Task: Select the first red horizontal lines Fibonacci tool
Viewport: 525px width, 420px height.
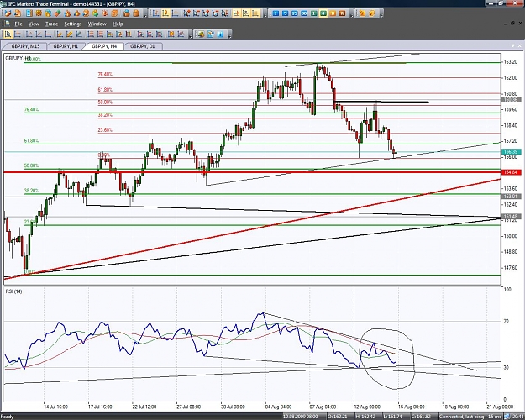Action: 91,34
